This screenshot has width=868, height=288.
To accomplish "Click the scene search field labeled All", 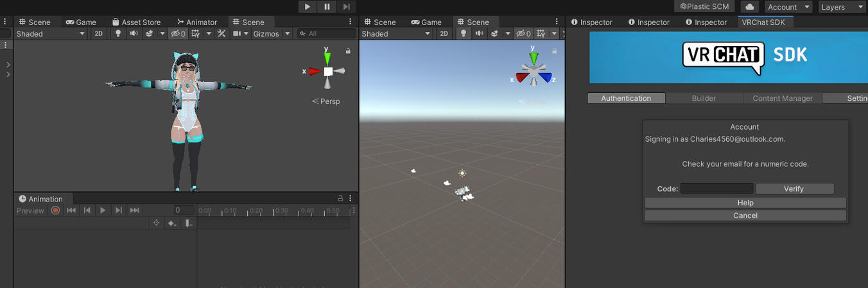I will 327,33.
